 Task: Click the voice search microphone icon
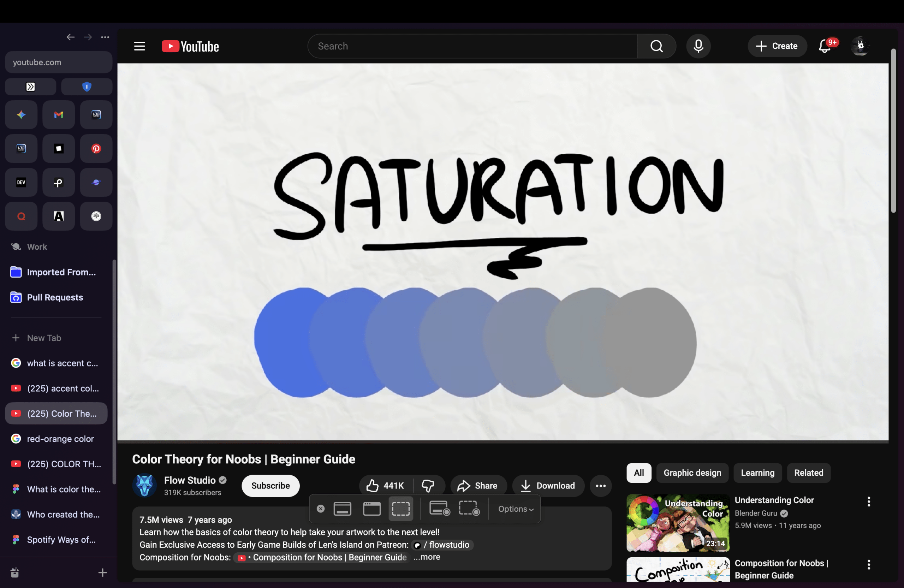point(698,46)
